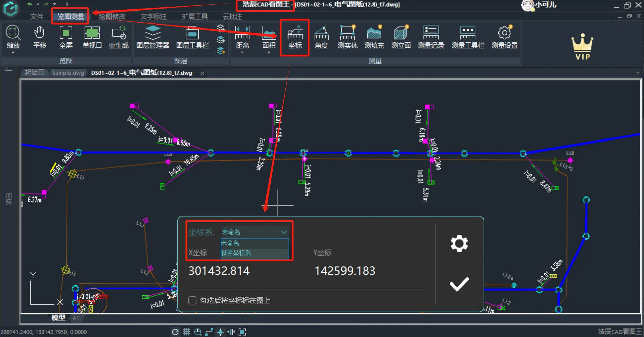The width and height of the screenshot is (644, 337).
Task: Toggle the crosshair snap status icon
Action: (x=220, y=332)
